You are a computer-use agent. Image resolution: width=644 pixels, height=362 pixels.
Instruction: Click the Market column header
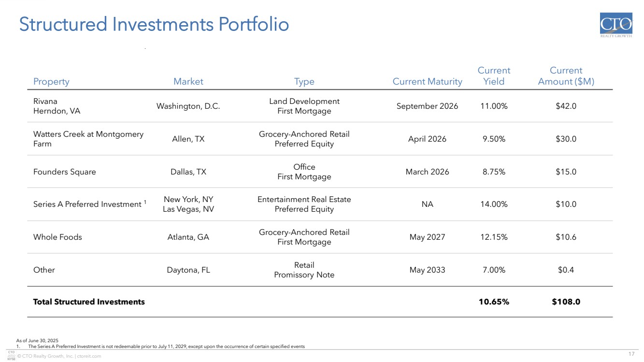coord(188,82)
